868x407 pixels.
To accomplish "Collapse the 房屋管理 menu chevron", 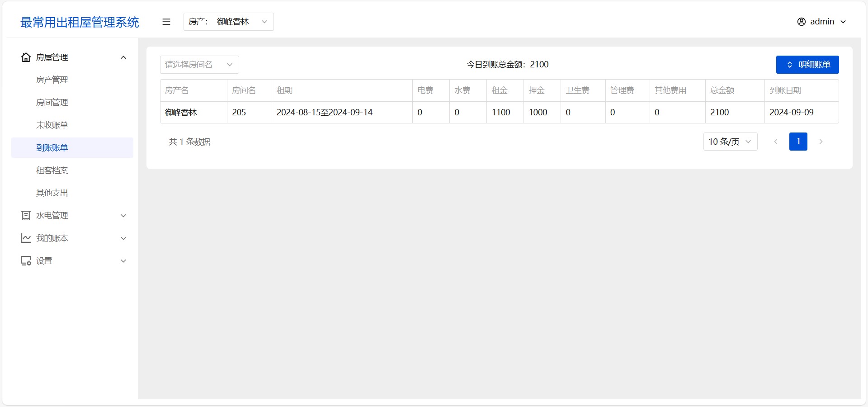I will (123, 57).
